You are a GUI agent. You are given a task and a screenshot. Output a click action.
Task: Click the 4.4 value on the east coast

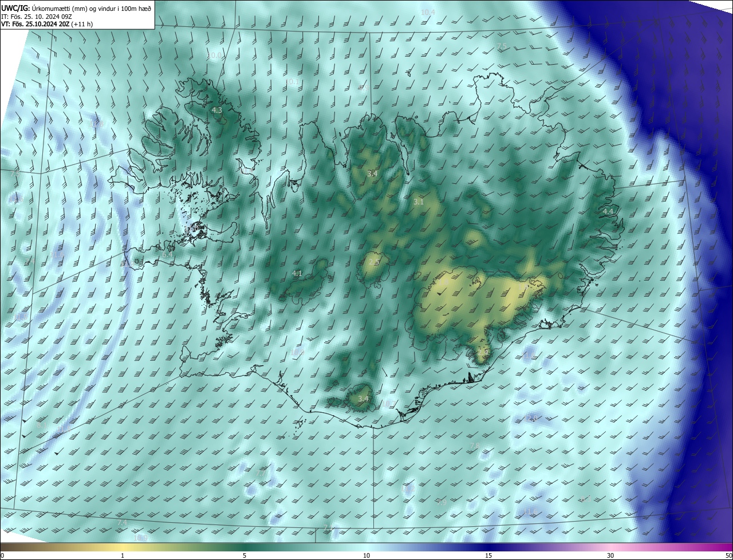coord(608,211)
